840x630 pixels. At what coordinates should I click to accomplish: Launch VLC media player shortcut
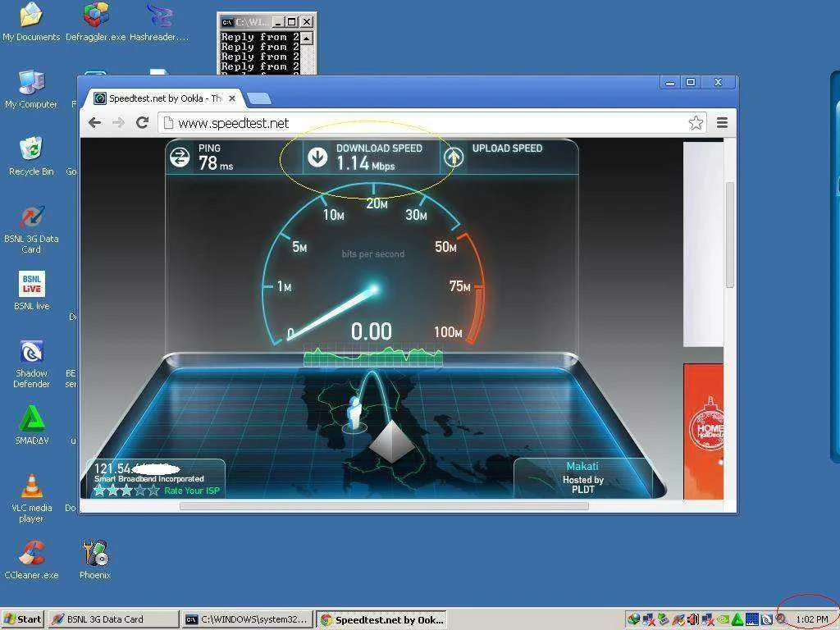[x=31, y=498]
